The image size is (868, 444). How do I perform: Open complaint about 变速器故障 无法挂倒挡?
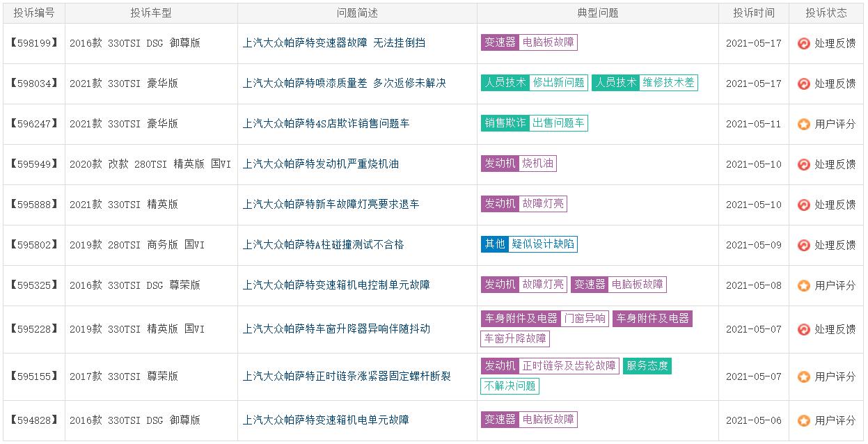(x=334, y=43)
